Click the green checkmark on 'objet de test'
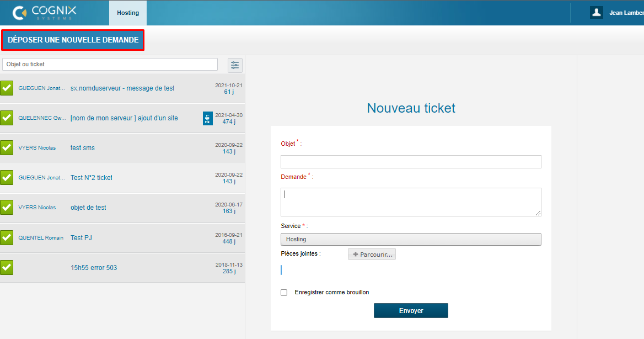Viewport: 644px width, 339px height. coord(7,208)
